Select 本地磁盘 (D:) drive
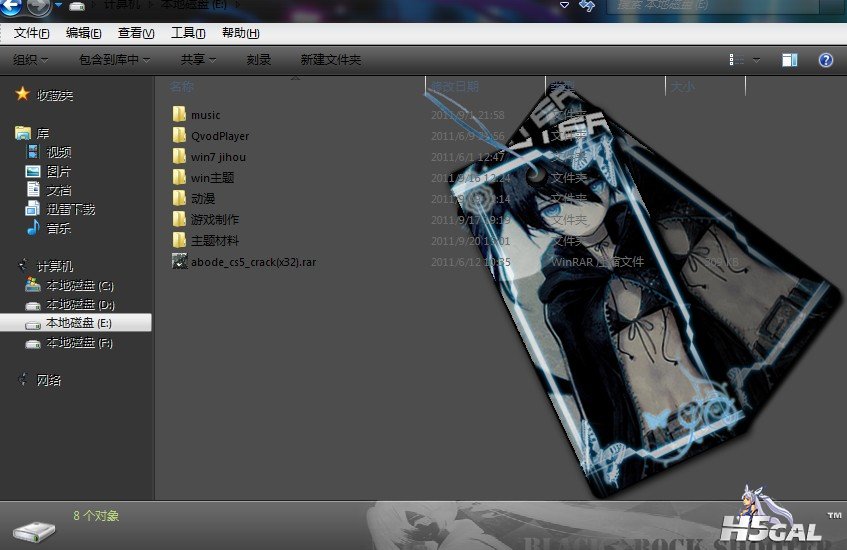The width and height of the screenshot is (847, 550). [x=80, y=304]
